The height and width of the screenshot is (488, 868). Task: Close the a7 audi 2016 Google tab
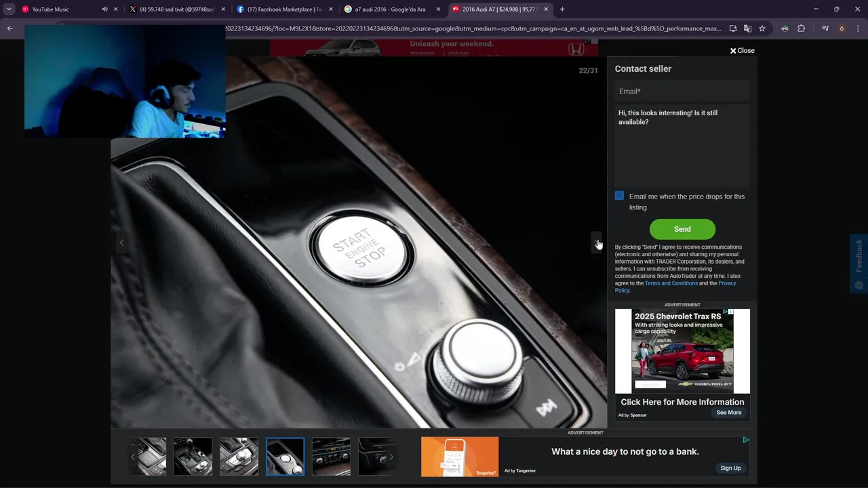(439, 9)
